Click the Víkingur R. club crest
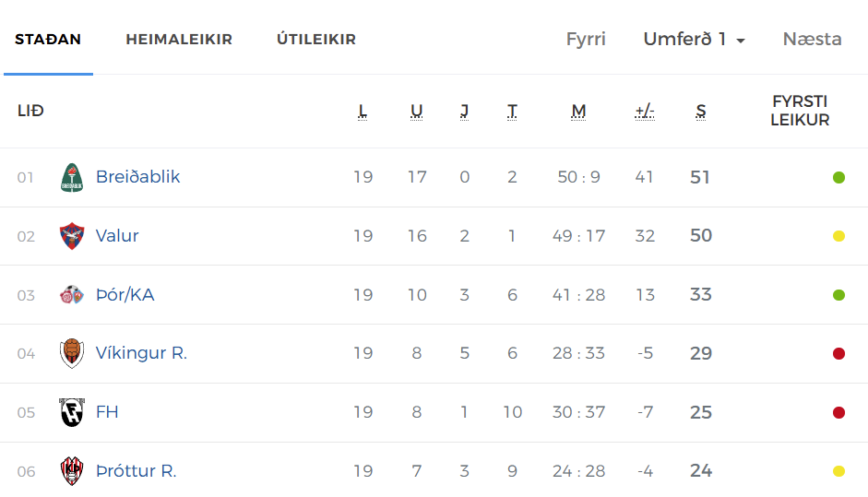868x497 pixels. [71, 354]
